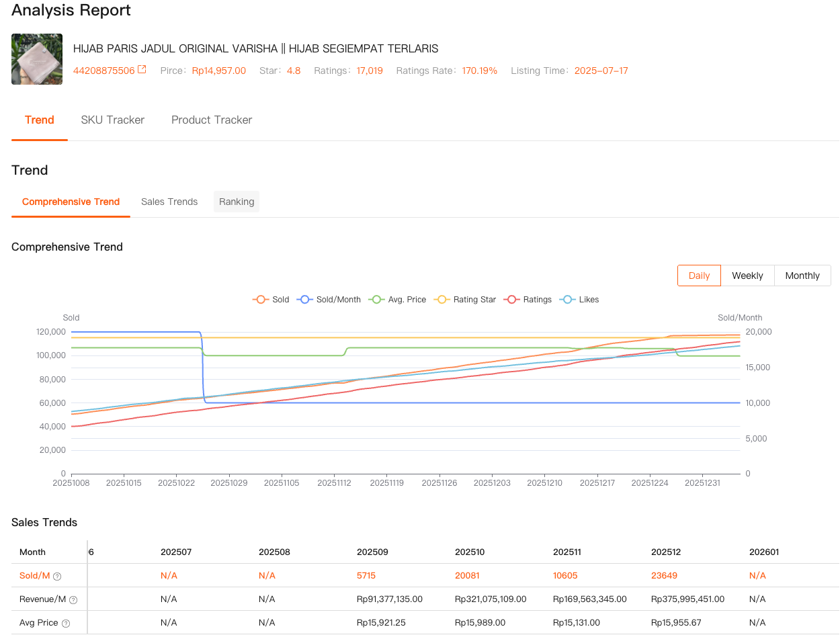Click the Avg Price help question icon
The height and width of the screenshot is (635, 840).
click(x=66, y=623)
